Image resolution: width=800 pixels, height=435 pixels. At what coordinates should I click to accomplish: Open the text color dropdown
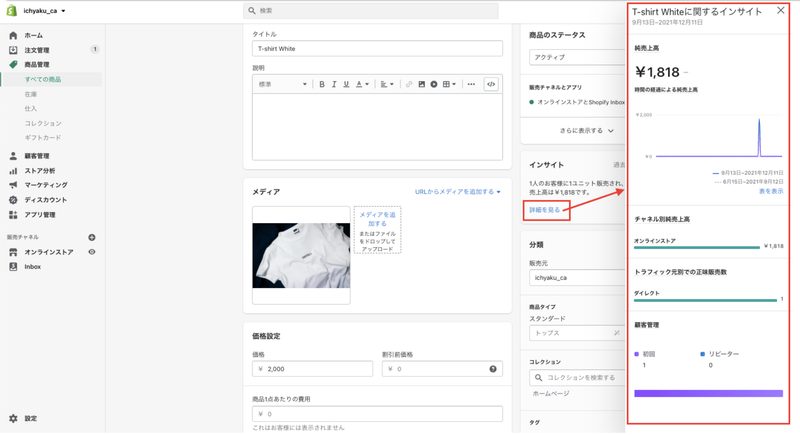pyautogui.click(x=362, y=84)
